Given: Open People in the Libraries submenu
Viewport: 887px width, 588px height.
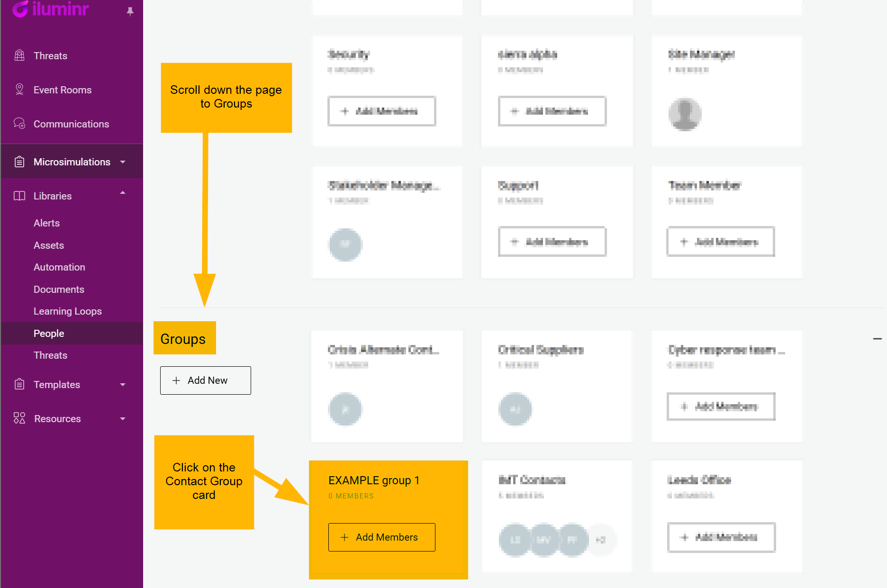Looking at the screenshot, I should (x=49, y=333).
